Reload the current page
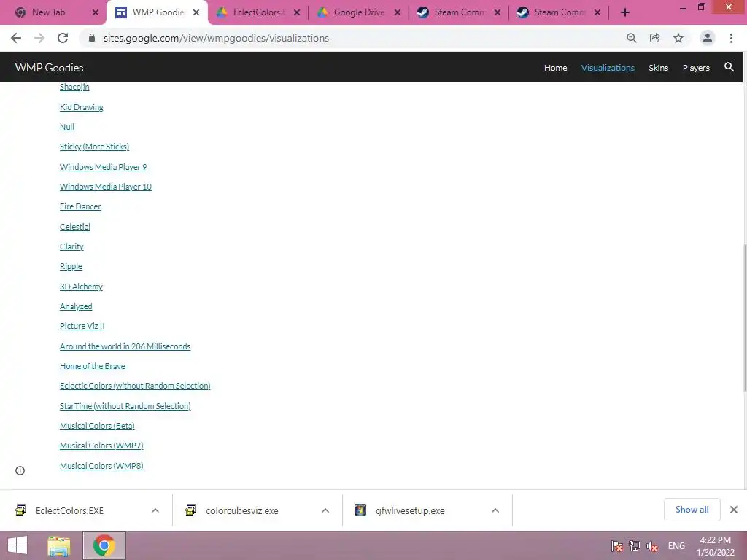747x560 pixels. [x=63, y=38]
